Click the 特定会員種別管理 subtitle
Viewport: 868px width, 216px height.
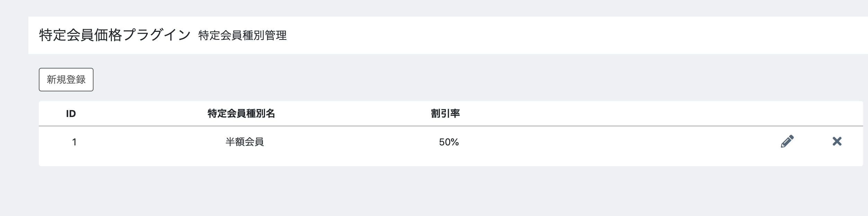pos(242,35)
